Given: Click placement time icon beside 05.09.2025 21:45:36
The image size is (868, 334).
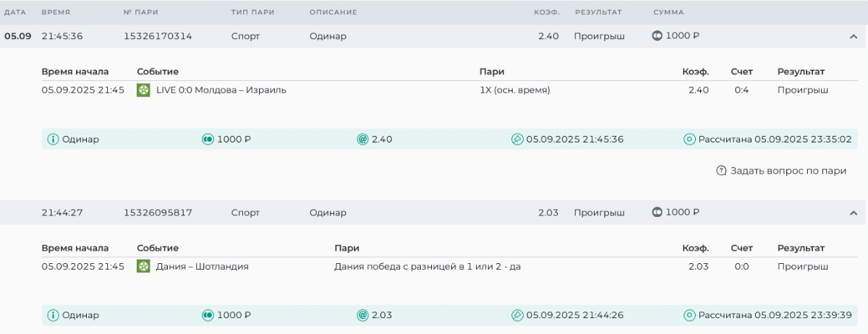Looking at the screenshot, I should tap(517, 140).
